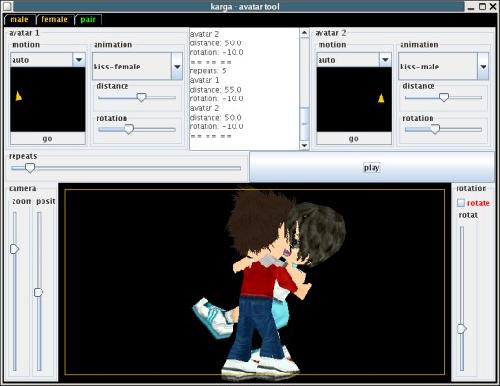Viewport: 500px width, 386px height.
Task: Expand the kiss-female animation dropdown
Action: 177,66
